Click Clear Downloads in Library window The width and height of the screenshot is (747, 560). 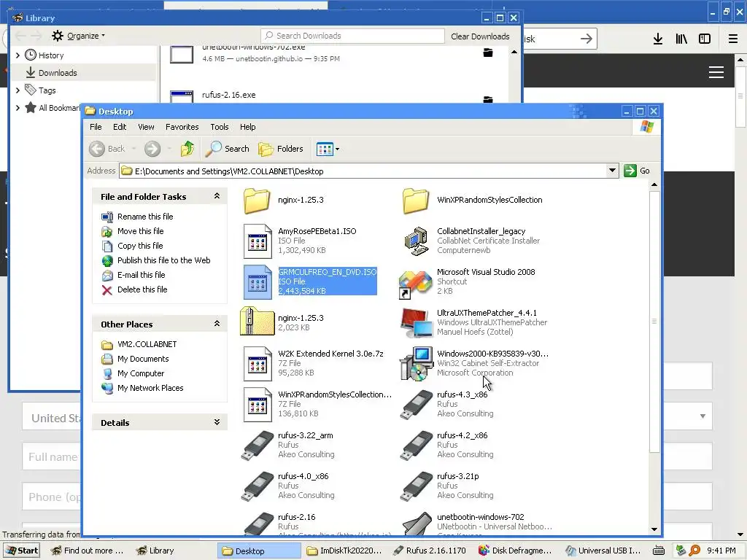480,36
